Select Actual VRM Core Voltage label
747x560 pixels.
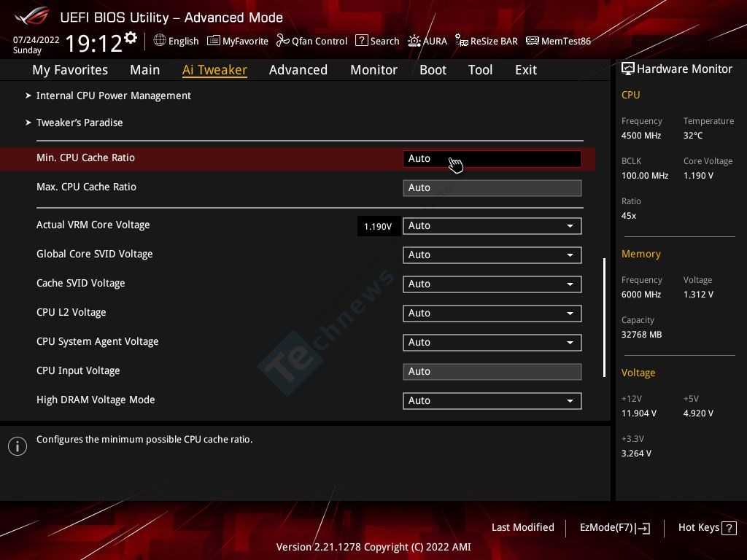pyautogui.click(x=93, y=225)
